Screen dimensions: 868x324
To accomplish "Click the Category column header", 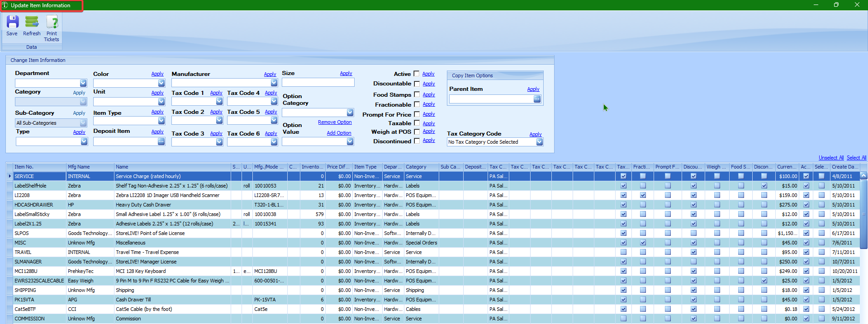I will 421,167.
